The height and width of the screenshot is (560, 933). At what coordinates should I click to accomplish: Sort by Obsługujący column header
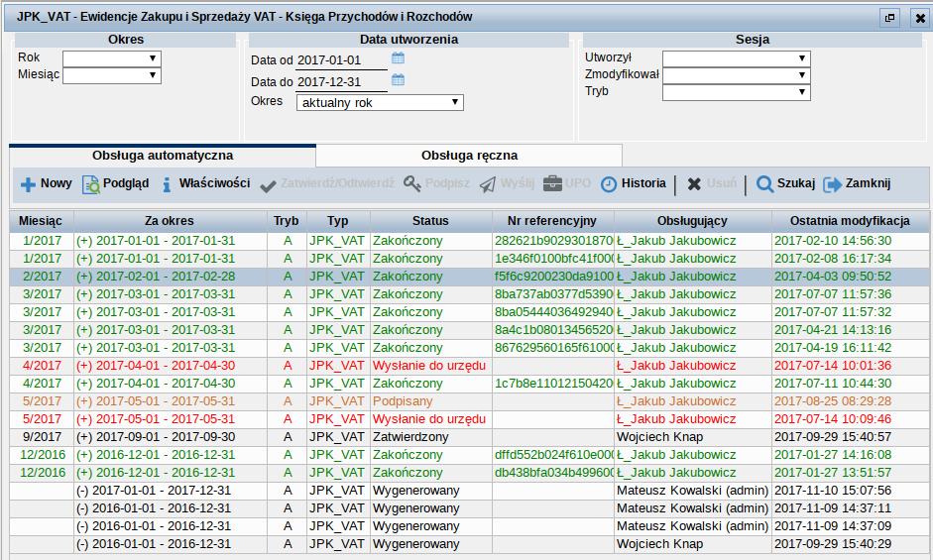click(x=692, y=221)
